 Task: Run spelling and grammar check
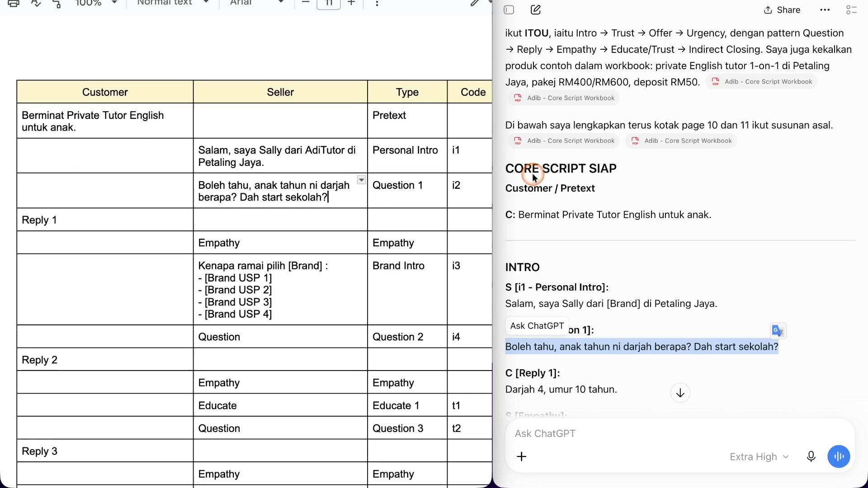click(36, 3)
